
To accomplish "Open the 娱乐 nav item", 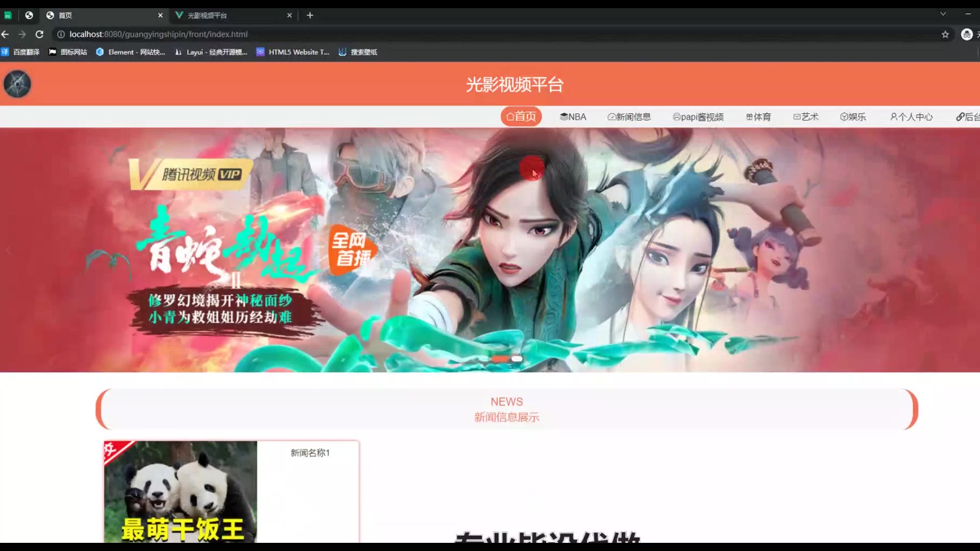I will pos(853,117).
